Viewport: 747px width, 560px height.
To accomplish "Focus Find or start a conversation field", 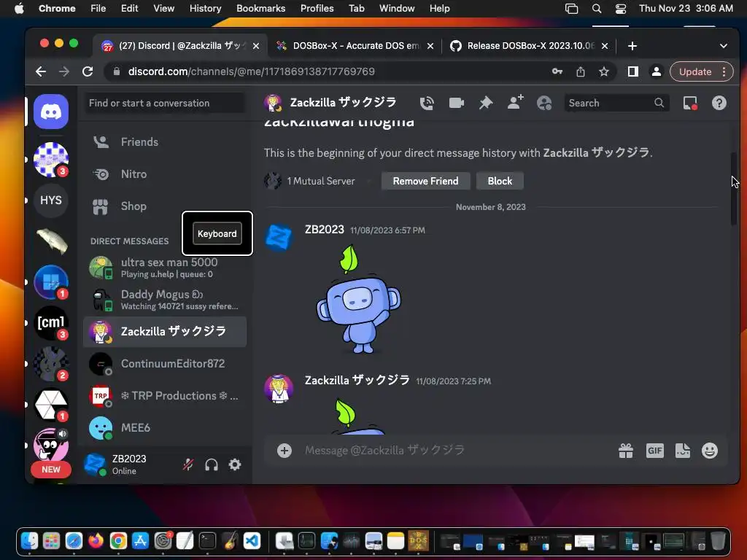I will tap(165, 104).
